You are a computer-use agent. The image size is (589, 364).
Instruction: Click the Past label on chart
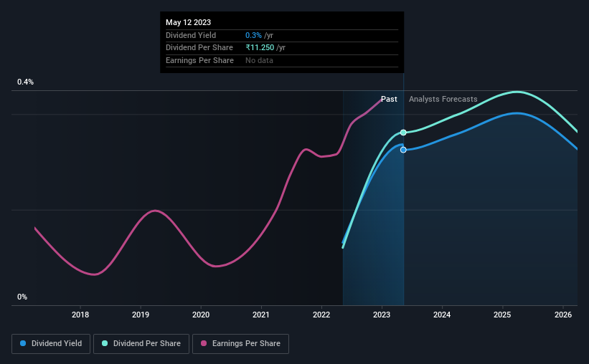(x=389, y=99)
